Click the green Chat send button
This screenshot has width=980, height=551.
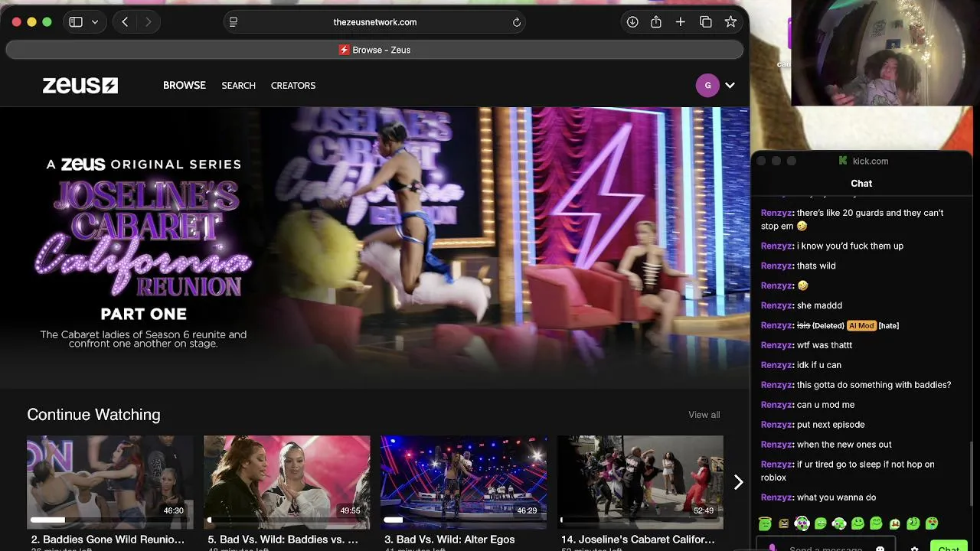coord(948,547)
